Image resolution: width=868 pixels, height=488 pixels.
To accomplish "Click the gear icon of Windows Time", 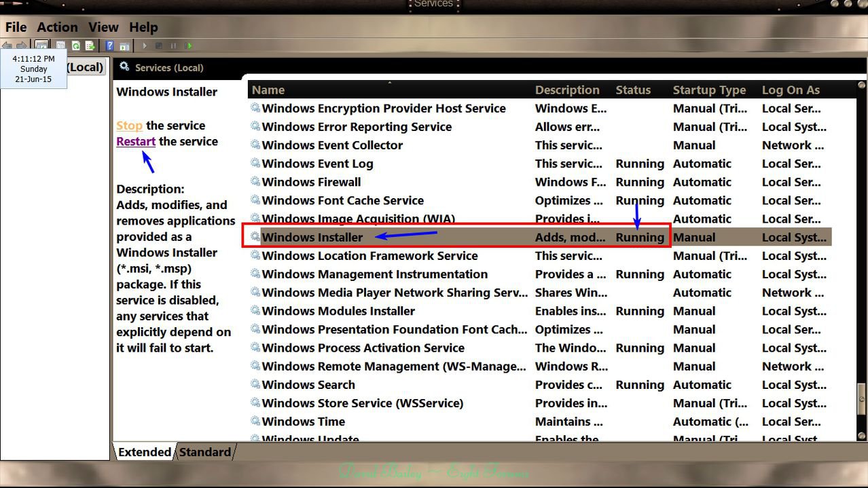I will click(255, 421).
